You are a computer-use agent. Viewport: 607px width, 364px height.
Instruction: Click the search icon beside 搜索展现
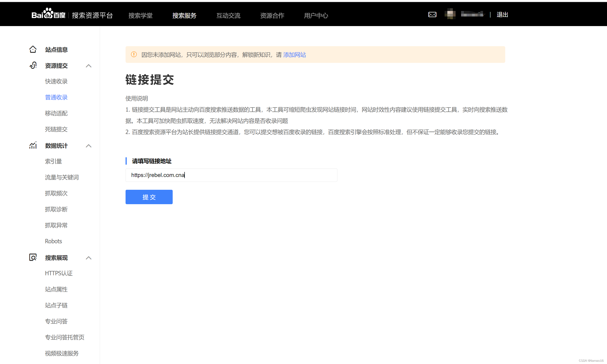point(33,257)
